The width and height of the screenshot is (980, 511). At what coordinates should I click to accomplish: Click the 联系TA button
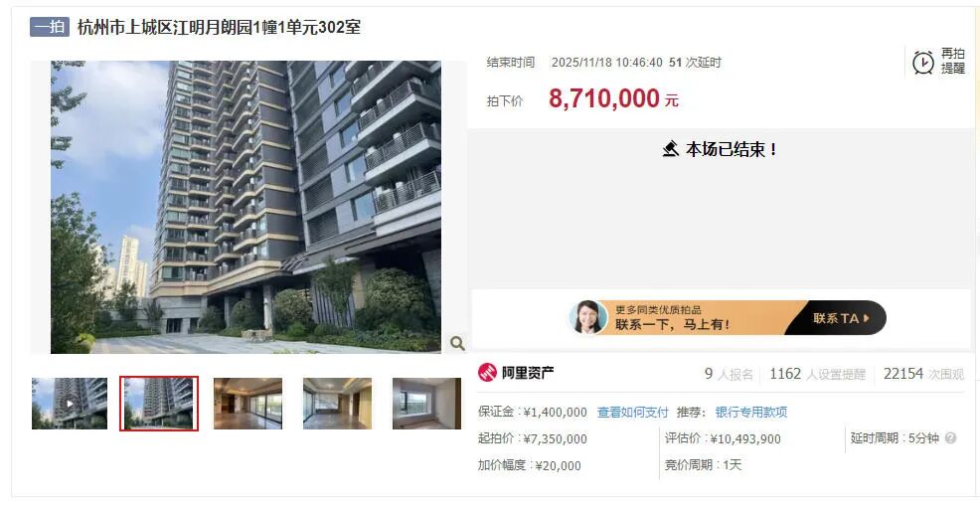coord(841,318)
